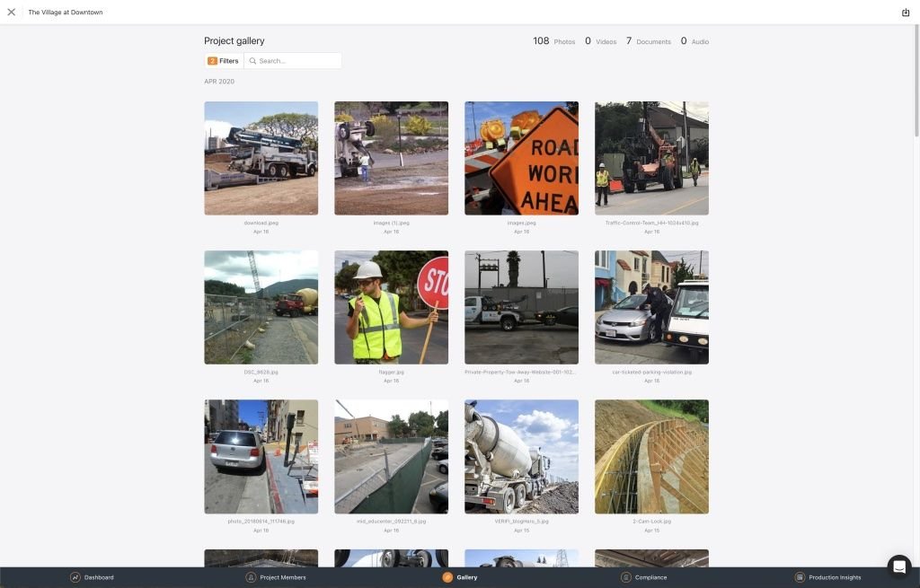Image resolution: width=920 pixels, height=588 pixels.
Task: Open the DSC_9628.jpg thumbnail
Action: 261,307
